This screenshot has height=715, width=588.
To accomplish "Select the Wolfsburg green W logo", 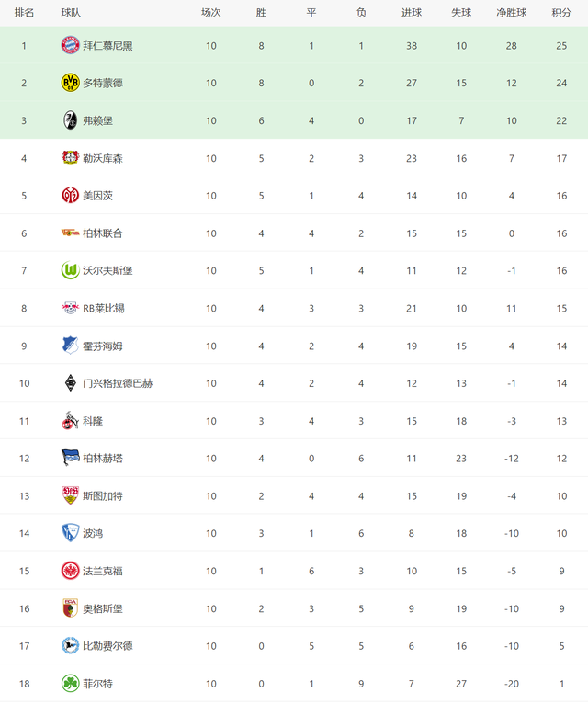I will point(70,270).
